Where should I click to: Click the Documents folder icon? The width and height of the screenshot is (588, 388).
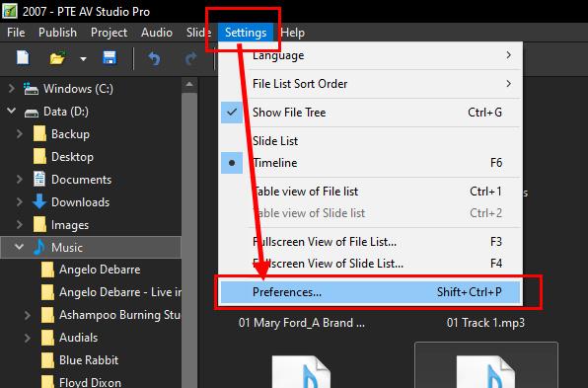(x=39, y=179)
